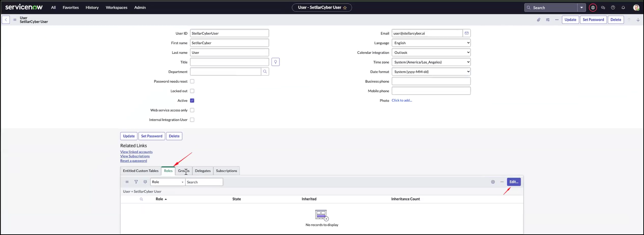Click the Title suggestion lightbulb icon
644x235 pixels.
click(x=276, y=62)
